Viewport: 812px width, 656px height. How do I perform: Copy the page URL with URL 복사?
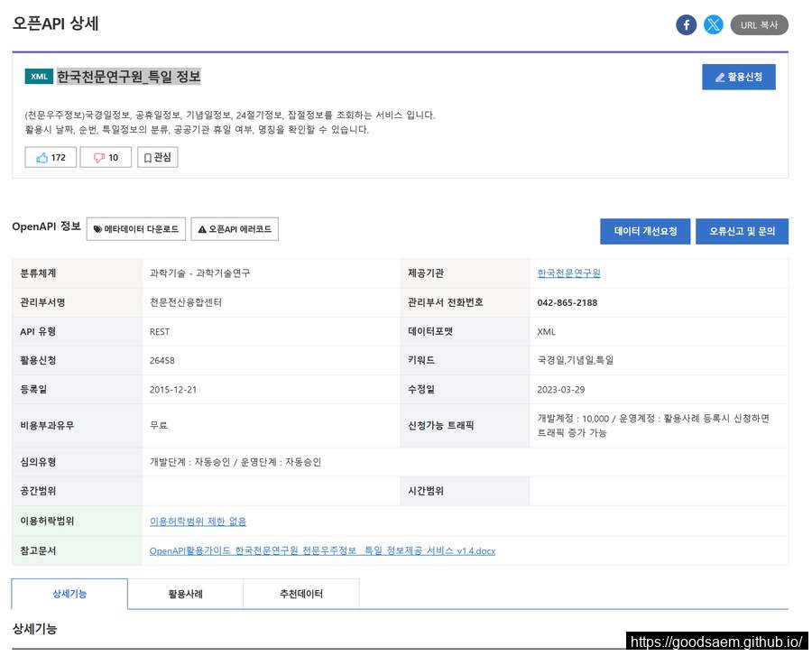pos(759,25)
